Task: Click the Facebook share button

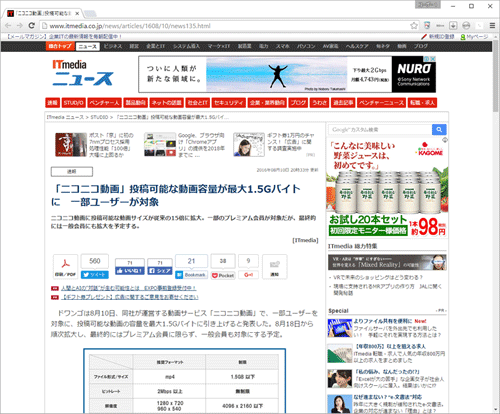Action: (x=160, y=271)
